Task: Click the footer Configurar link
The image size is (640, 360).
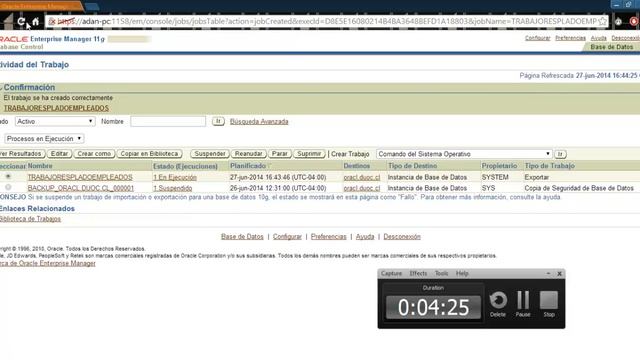Action: [287, 237]
